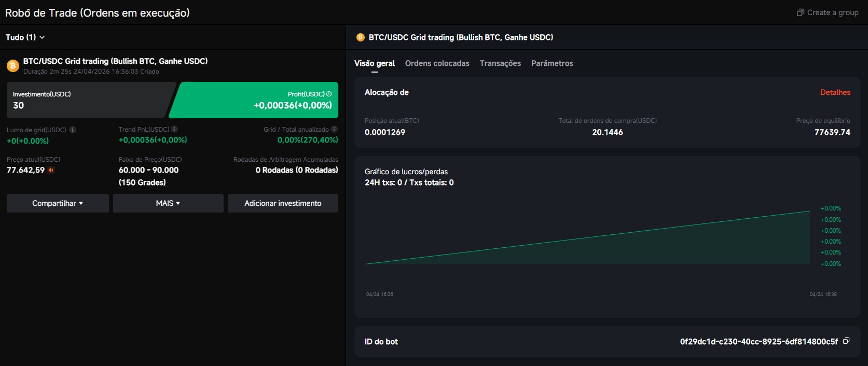Click the break-even price 77639.74
This screenshot has width=868, height=366.
pyautogui.click(x=832, y=132)
